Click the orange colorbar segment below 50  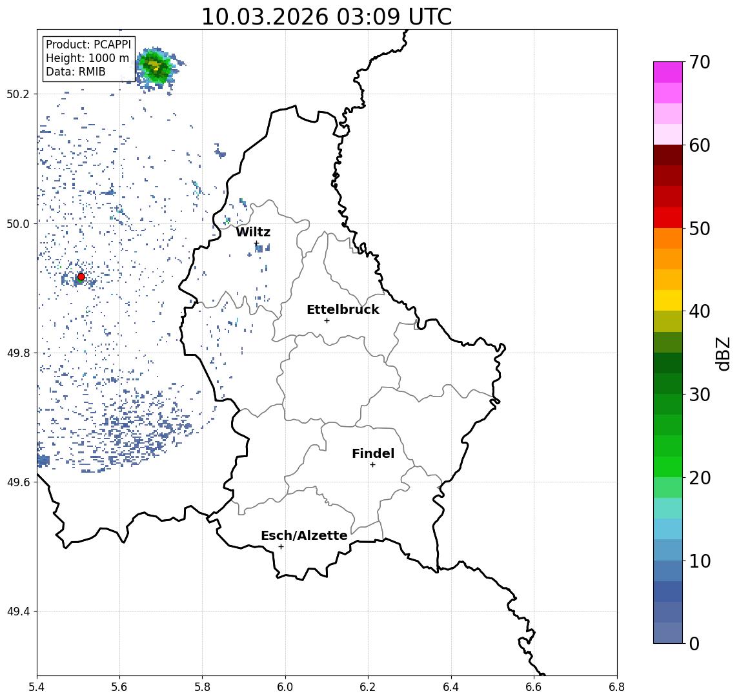pyautogui.click(x=668, y=238)
